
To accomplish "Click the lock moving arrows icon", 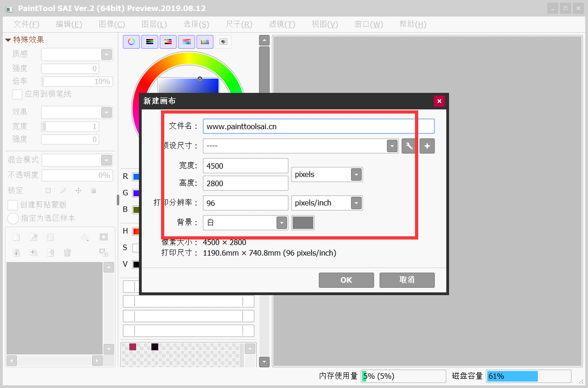I will pos(78,190).
